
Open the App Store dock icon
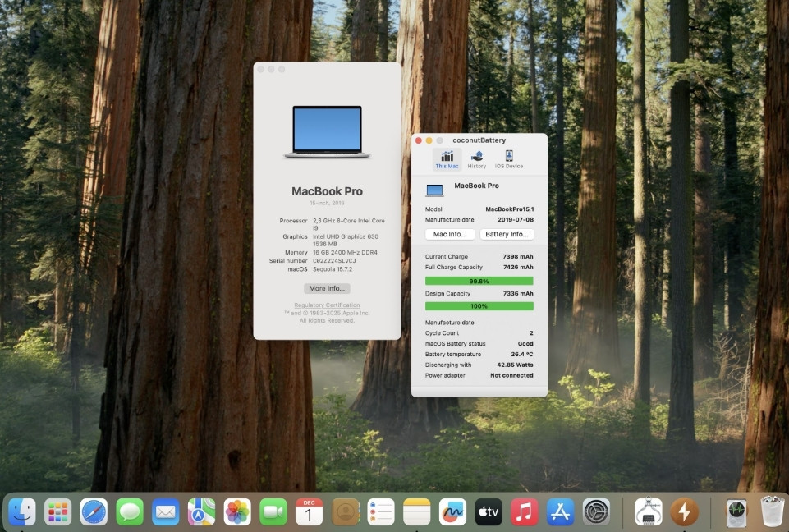[560, 511]
